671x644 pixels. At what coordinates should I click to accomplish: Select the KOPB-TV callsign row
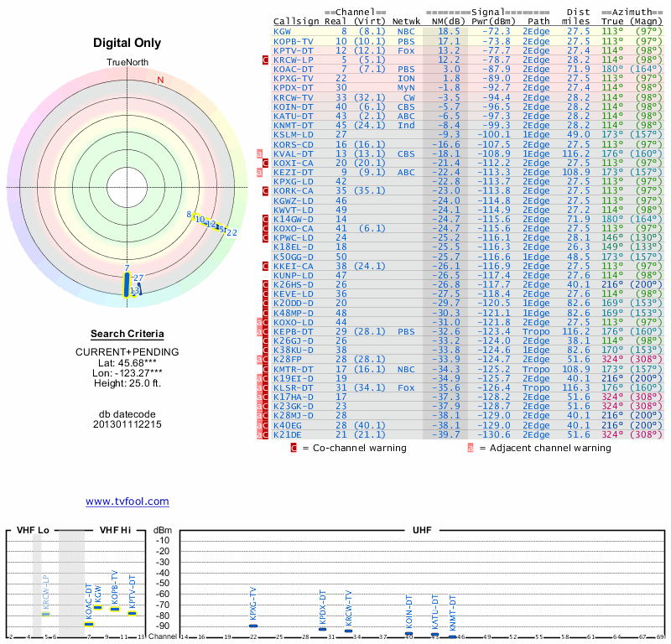pyautogui.click(x=294, y=40)
